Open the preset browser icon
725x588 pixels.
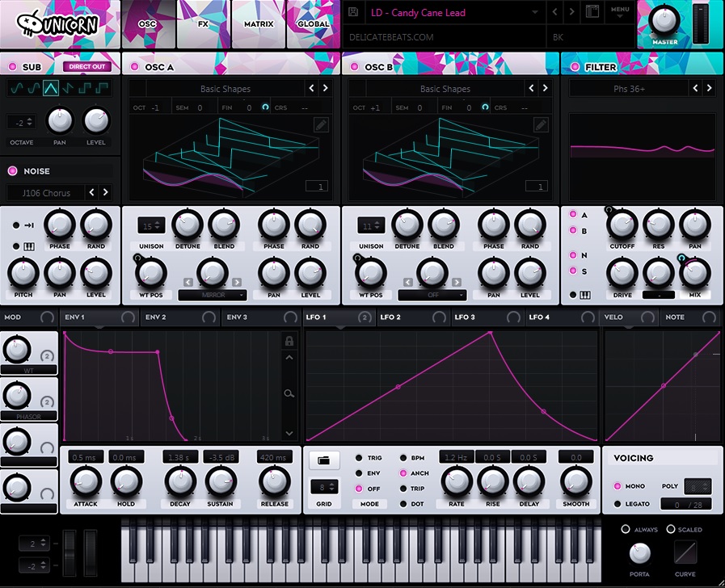tap(592, 13)
